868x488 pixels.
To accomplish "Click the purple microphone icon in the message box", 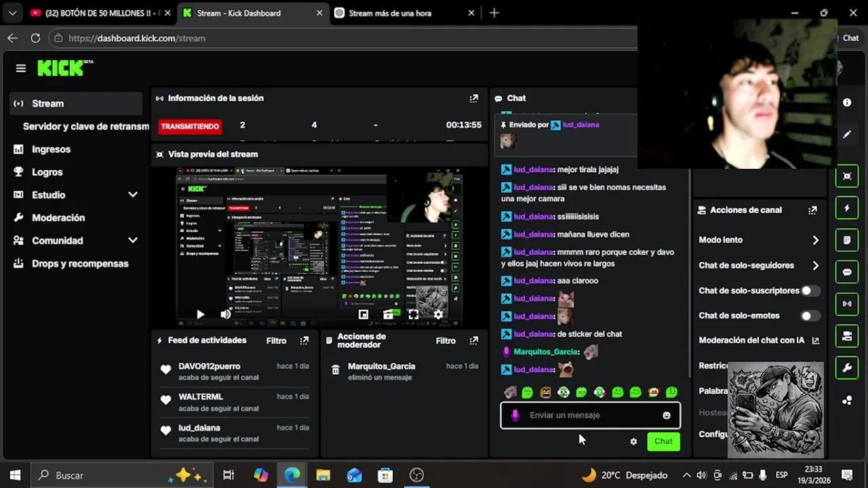I will 515,415.
